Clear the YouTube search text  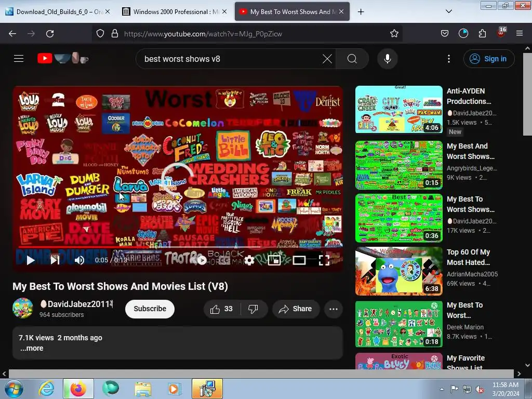[x=327, y=59]
